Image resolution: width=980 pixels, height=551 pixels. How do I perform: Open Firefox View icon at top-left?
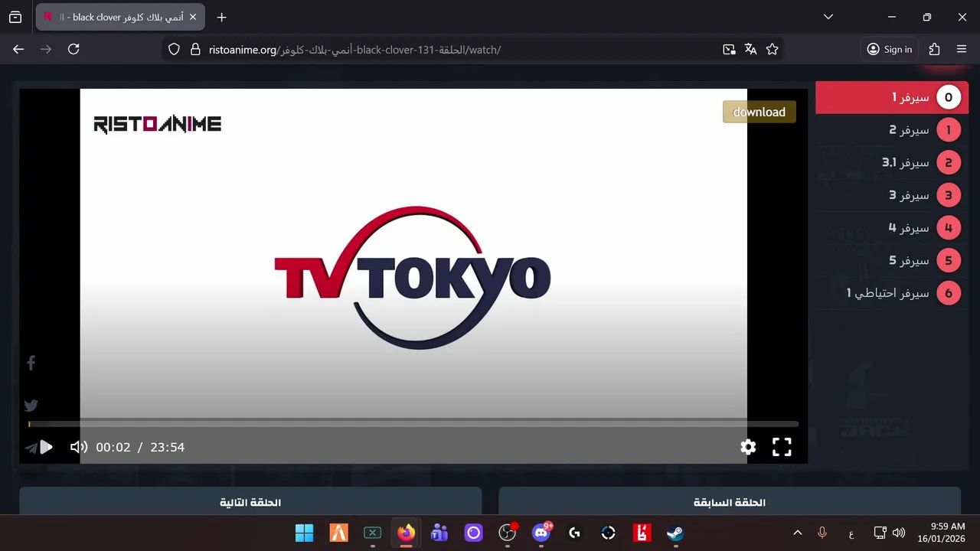(x=15, y=17)
